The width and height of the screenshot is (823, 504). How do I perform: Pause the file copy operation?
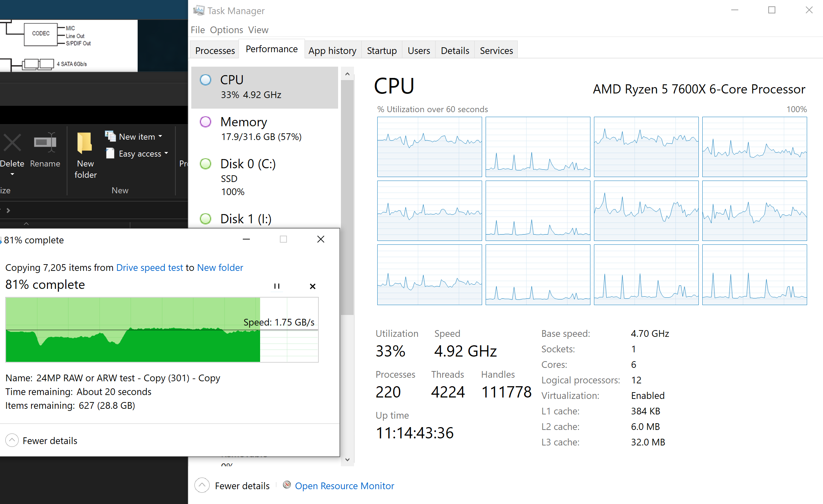[277, 286]
